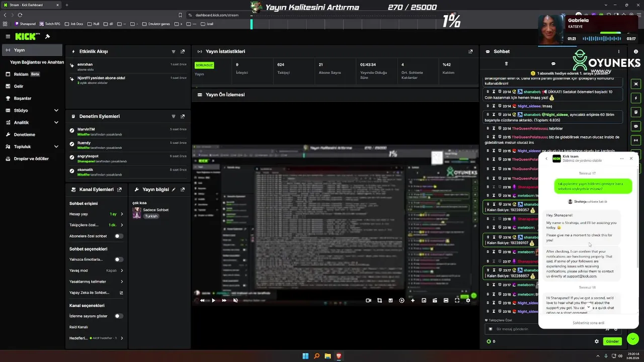Open Takipçilere özel setting chevron

[122, 225]
